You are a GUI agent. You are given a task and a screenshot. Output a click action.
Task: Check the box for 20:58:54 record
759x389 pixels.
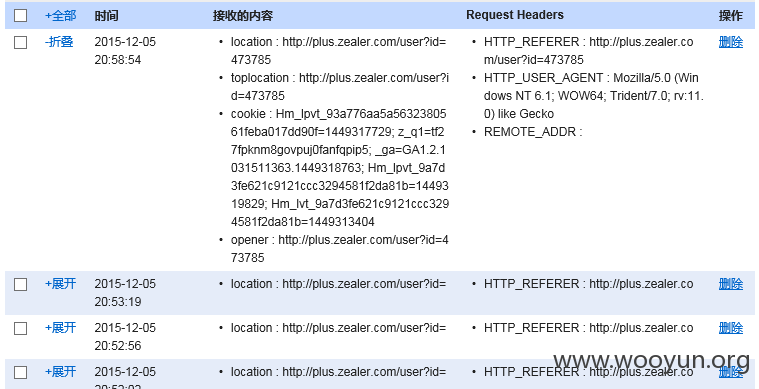coord(20,43)
